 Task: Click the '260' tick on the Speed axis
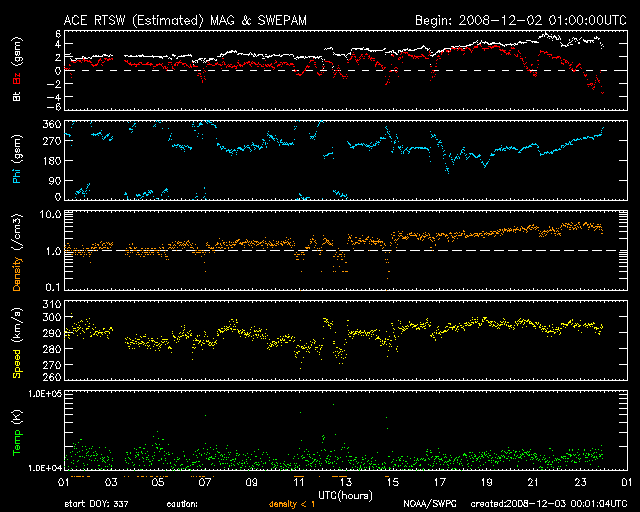[52, 376]
